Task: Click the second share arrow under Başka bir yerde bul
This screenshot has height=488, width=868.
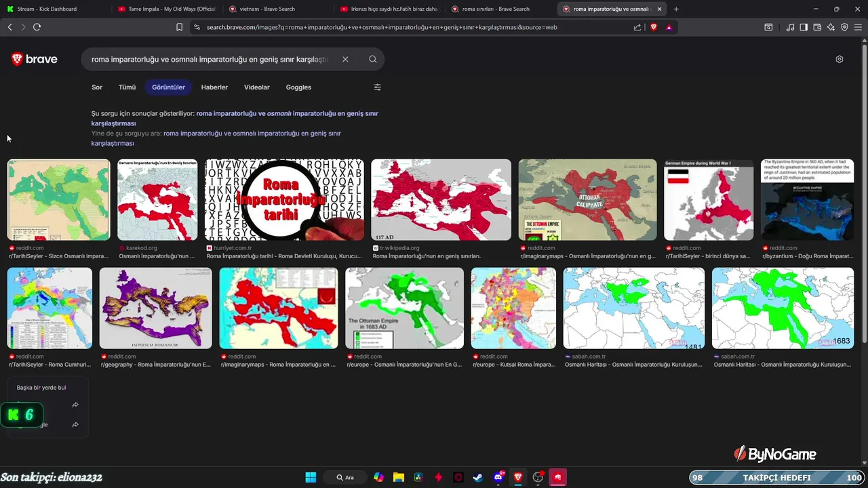Action: 75,425
